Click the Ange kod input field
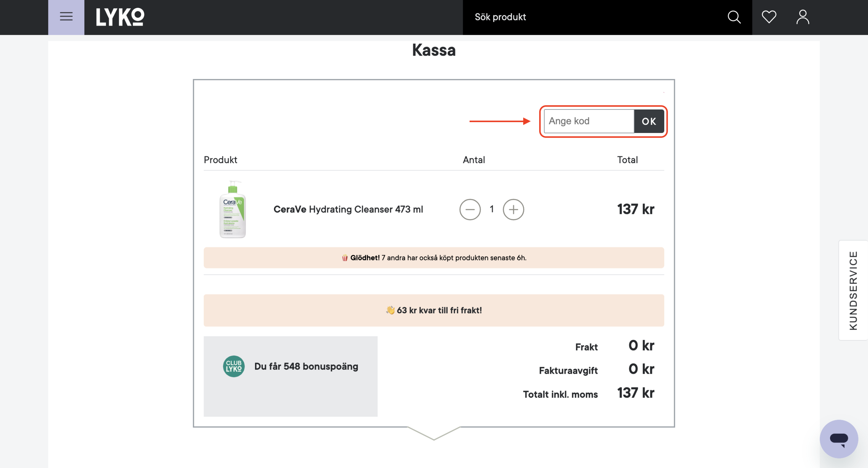This screenshot has height=468, width=868. tap(589, 121)
